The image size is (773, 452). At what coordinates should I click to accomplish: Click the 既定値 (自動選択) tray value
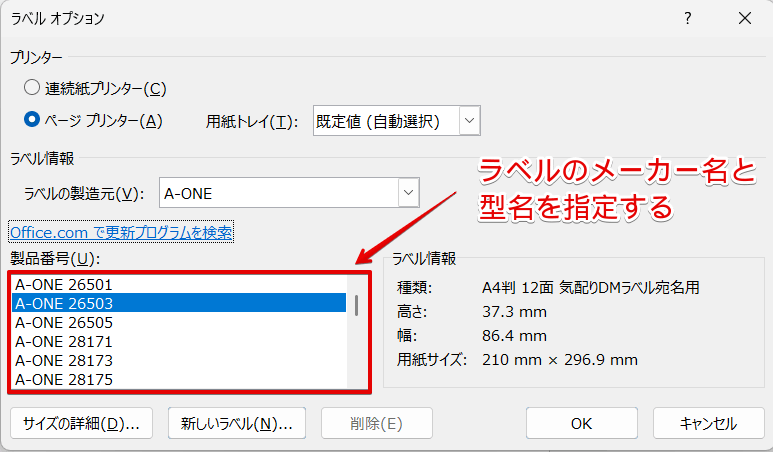tap(378, 121)
